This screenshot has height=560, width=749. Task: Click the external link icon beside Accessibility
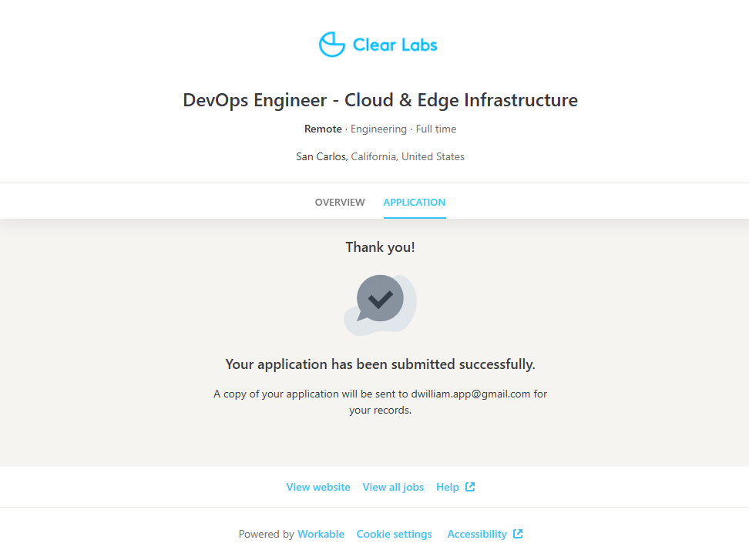point(518,534)
